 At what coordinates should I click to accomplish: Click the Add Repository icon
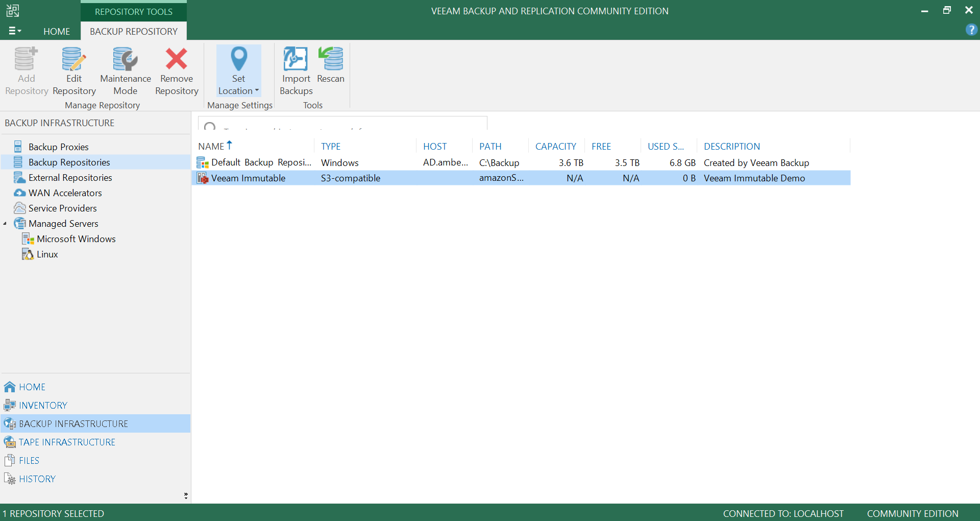(26, 59)
